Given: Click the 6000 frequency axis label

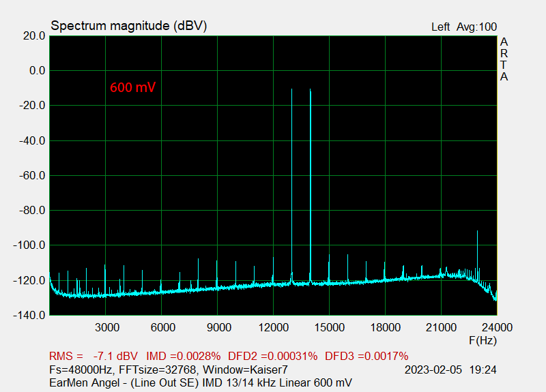Looking at the screenshot, I should 163,327.
